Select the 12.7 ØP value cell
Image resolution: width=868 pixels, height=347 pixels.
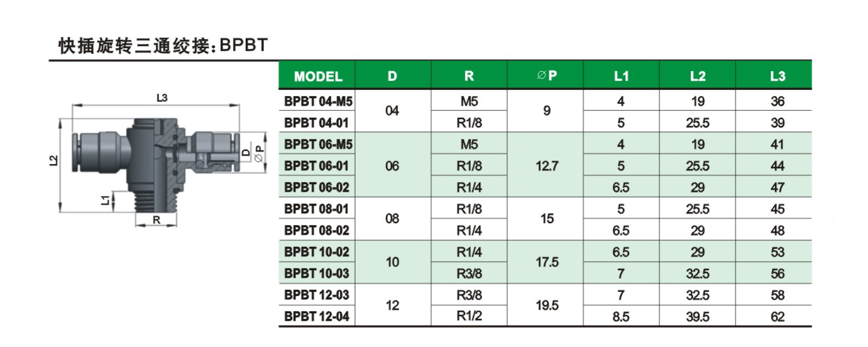tap(547, 166)
